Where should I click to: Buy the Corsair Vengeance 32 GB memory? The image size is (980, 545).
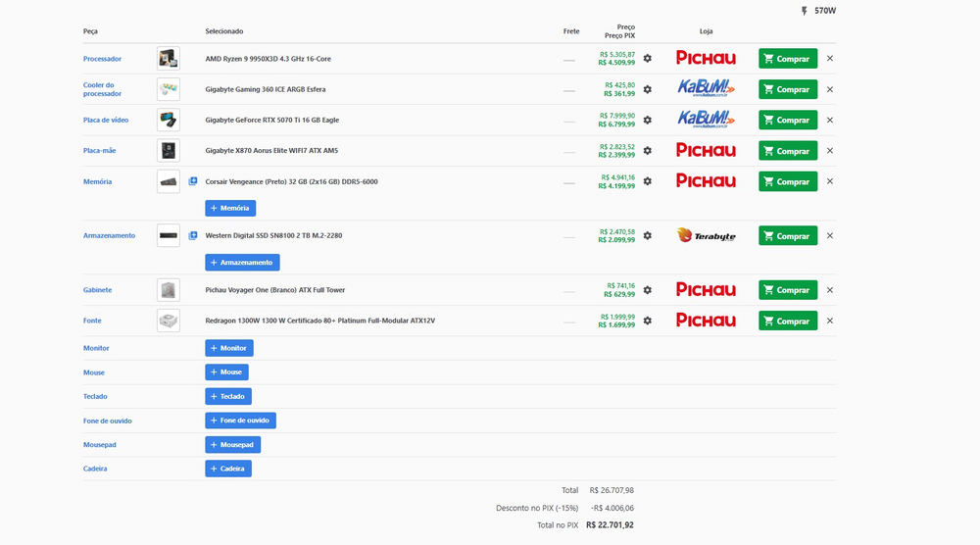(x=788, y=181)
